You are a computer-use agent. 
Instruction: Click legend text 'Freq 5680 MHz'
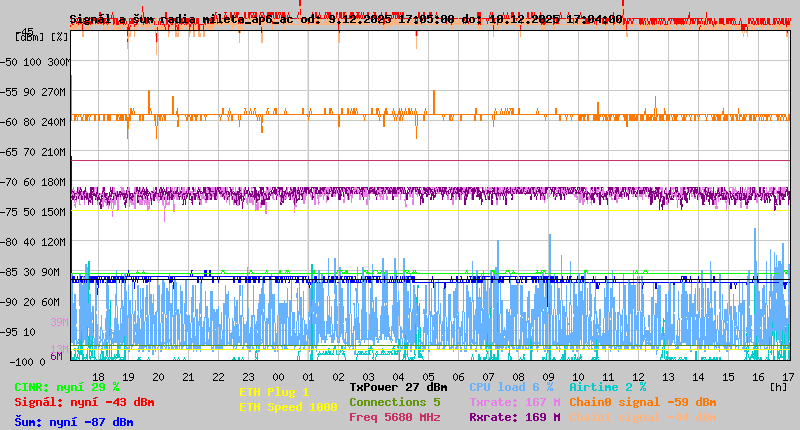tap(395, 417)
